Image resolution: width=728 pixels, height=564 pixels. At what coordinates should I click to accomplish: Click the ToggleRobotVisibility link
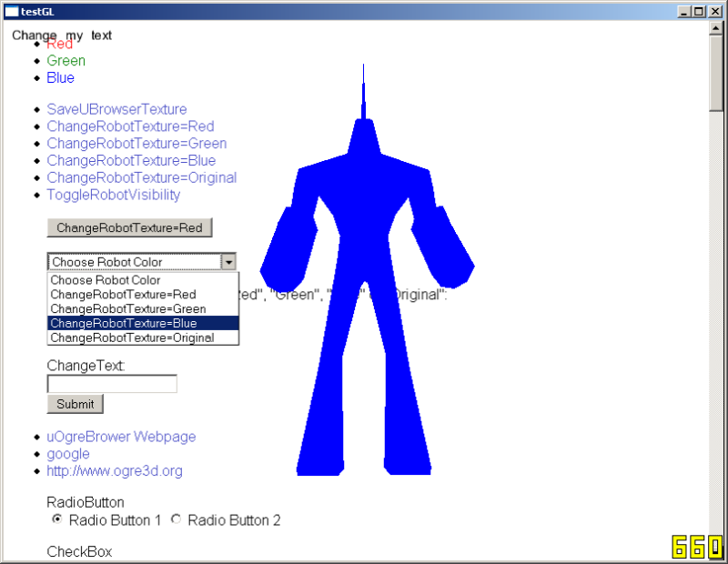pyautogui.click(x=113, y=195)
